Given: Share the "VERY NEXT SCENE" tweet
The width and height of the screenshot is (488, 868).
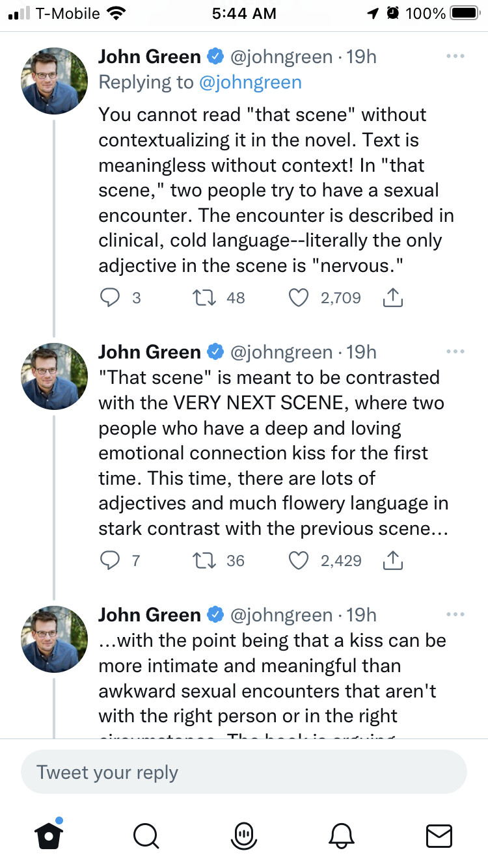Looking at the screenshot, I should [x=392, y=560].
